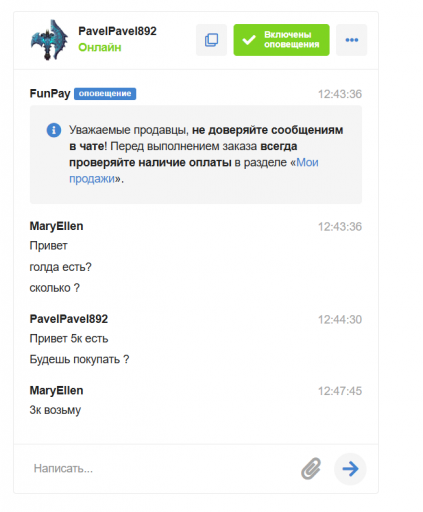Toggle the green notifications enabled button

pos(281,40)
